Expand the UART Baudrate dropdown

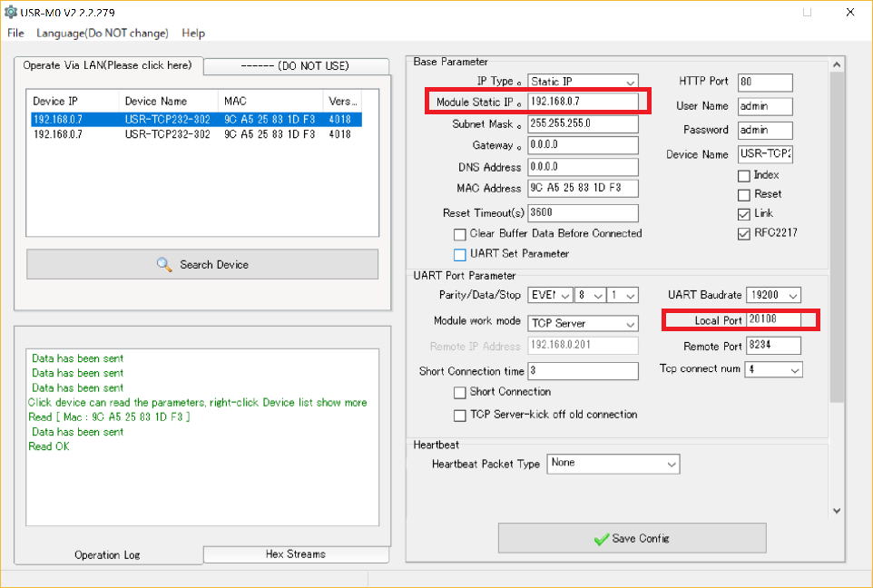coord(774,295)
